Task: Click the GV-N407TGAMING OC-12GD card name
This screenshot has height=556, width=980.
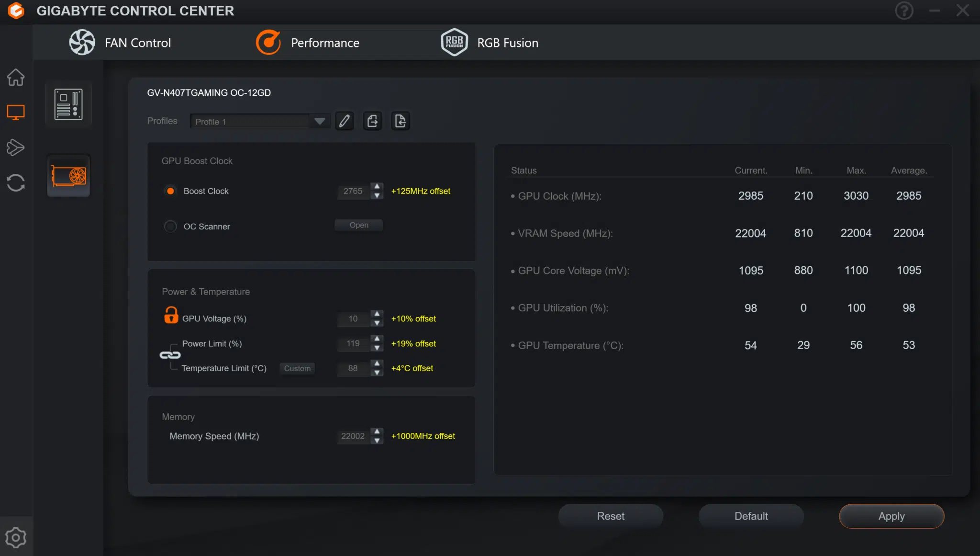Action: 209,92
